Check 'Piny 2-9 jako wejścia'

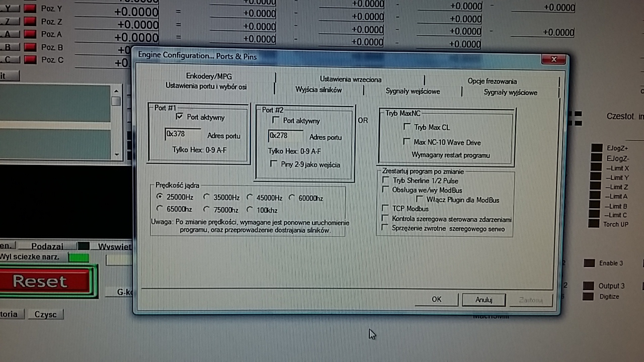[x=274, y=164]
